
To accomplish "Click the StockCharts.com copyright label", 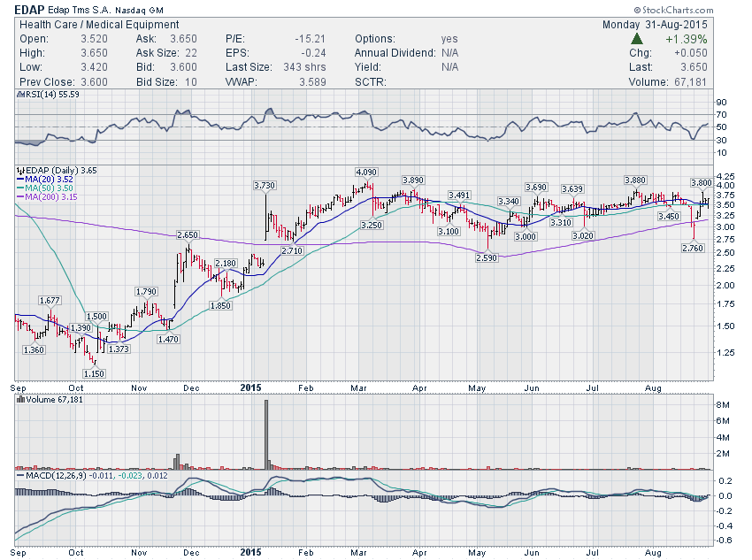I will pos(674,10).
